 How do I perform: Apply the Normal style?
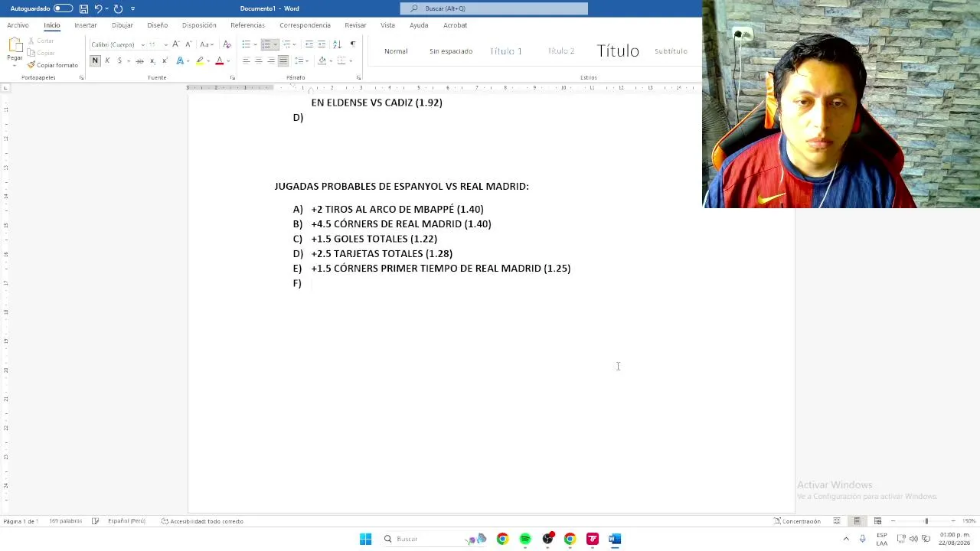pyautogui.click(x=396, y=51)
